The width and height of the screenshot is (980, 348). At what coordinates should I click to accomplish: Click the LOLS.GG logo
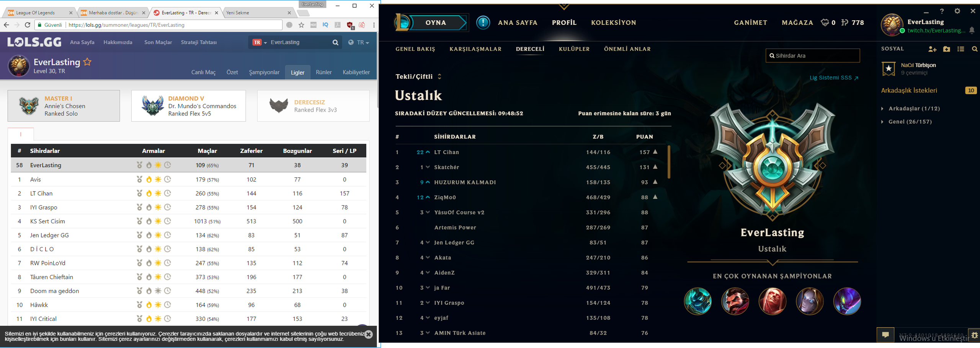click(x=34, y=42)
